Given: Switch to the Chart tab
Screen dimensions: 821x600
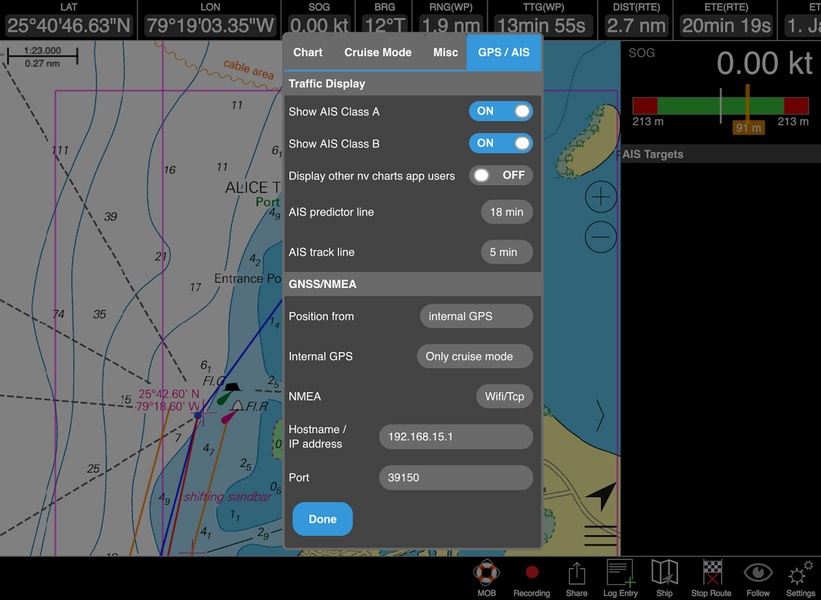Looking at the screenshot, I should (308, 52).
